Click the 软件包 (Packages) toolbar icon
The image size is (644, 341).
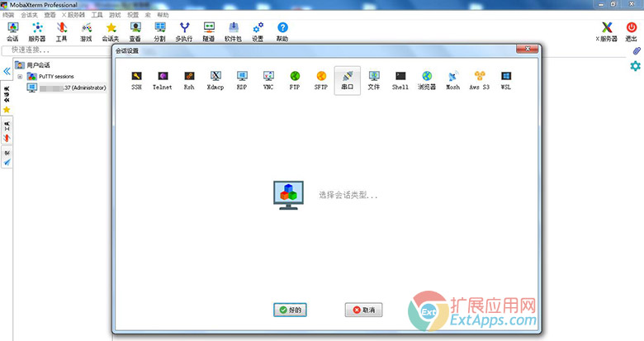[x=234, y=32]
